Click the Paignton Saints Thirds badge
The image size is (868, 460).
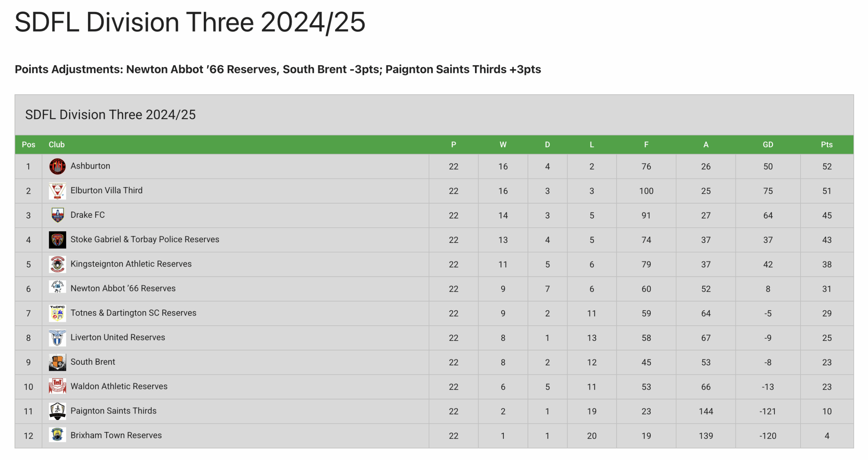coord(57,411)
